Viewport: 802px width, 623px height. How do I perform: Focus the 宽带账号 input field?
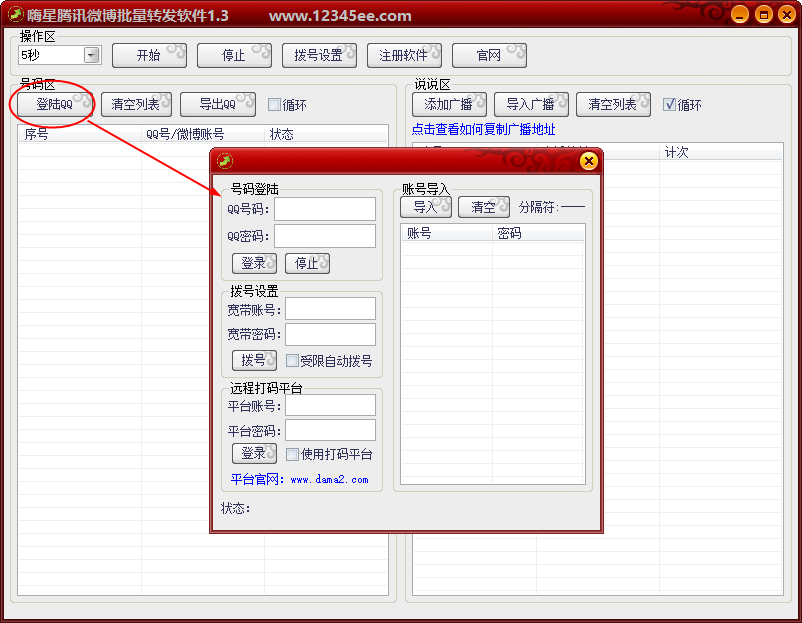330,309
